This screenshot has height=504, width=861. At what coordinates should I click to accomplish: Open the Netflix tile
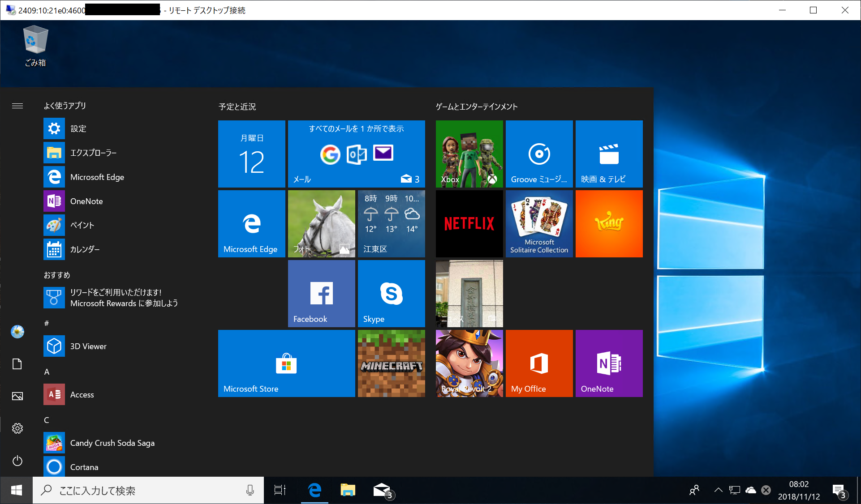point(469,223)
